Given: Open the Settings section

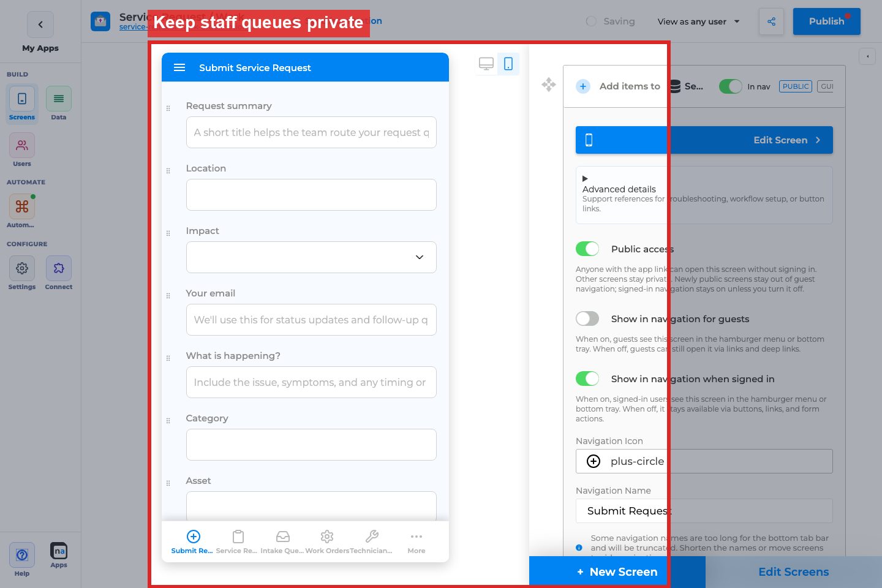Looking at the screenshot, I should click(22, 274).
